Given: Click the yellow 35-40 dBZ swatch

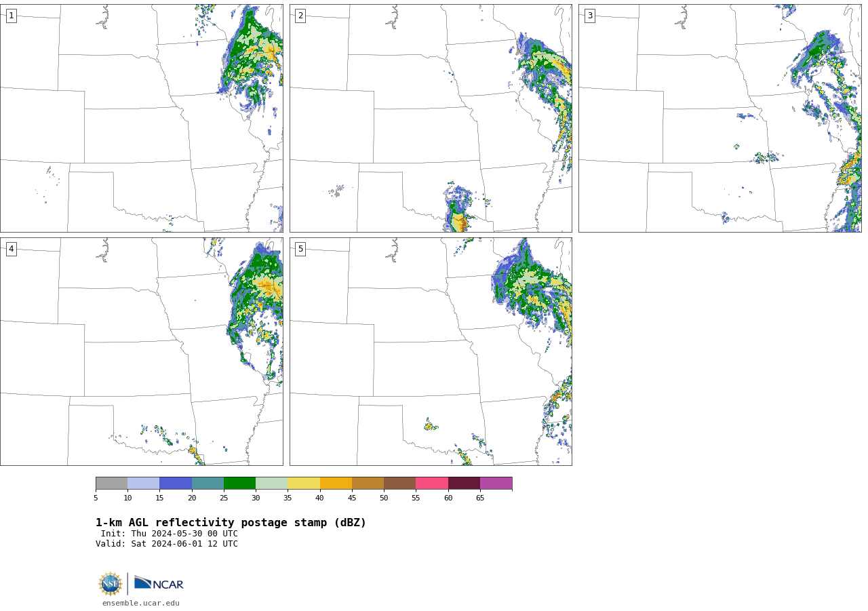Looking at the screenshot, I should (x=304, y=484).
